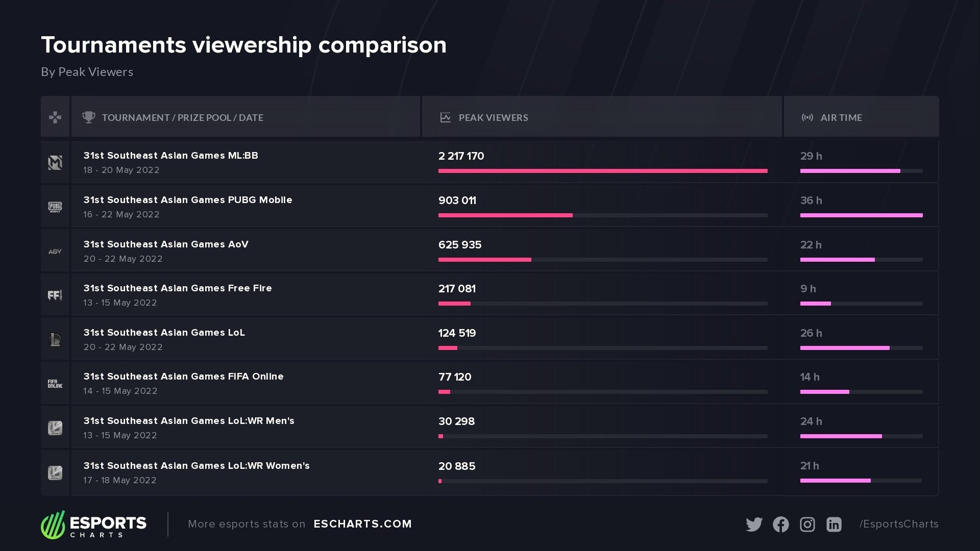Click the Instagram camera icon
The image size is (980, 551).
click(x=807, y=524)
